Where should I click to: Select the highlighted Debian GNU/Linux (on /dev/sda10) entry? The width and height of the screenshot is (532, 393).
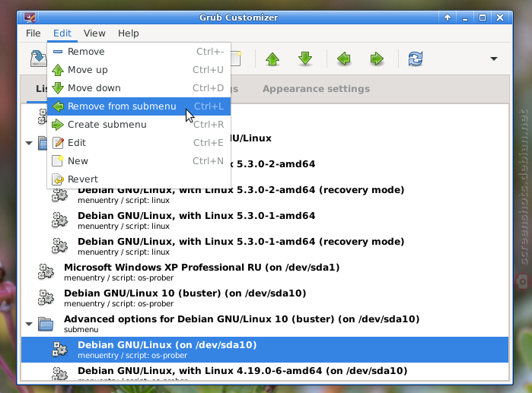point(265,350)
